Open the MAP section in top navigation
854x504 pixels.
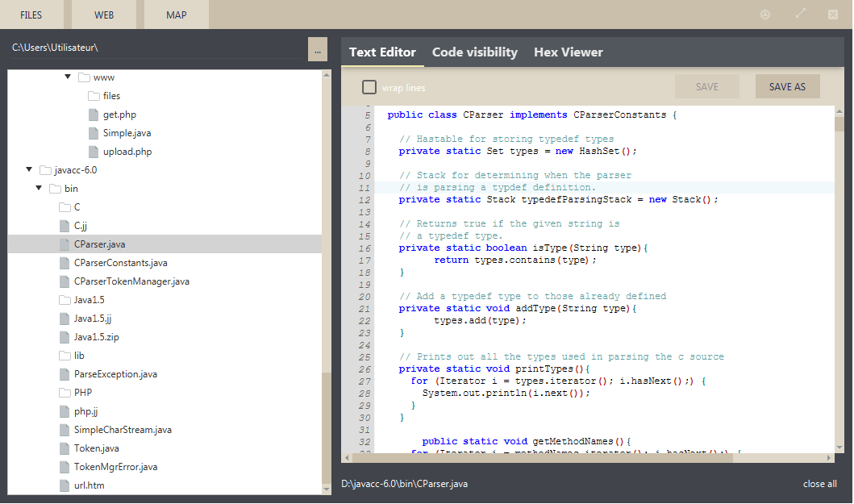(176, 15)
